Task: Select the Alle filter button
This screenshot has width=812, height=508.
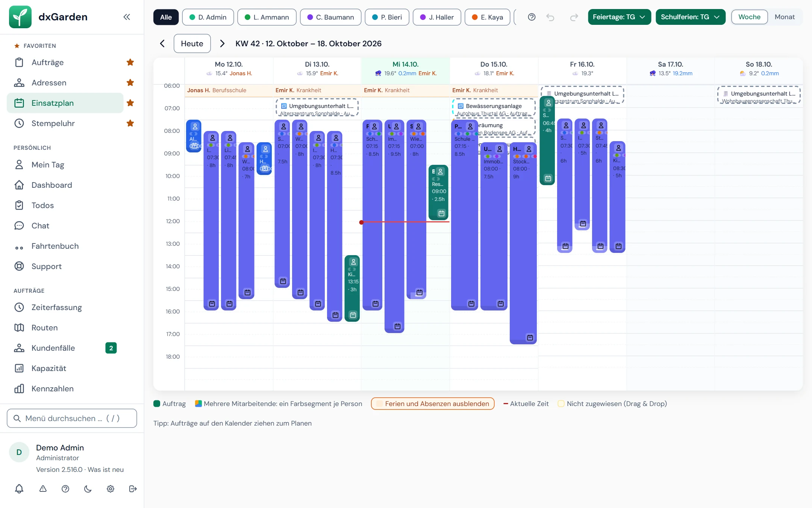Action: point(166,17)
